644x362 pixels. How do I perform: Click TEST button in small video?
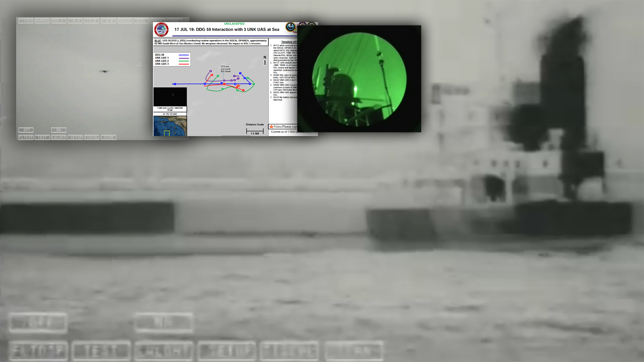coord(42,137)
